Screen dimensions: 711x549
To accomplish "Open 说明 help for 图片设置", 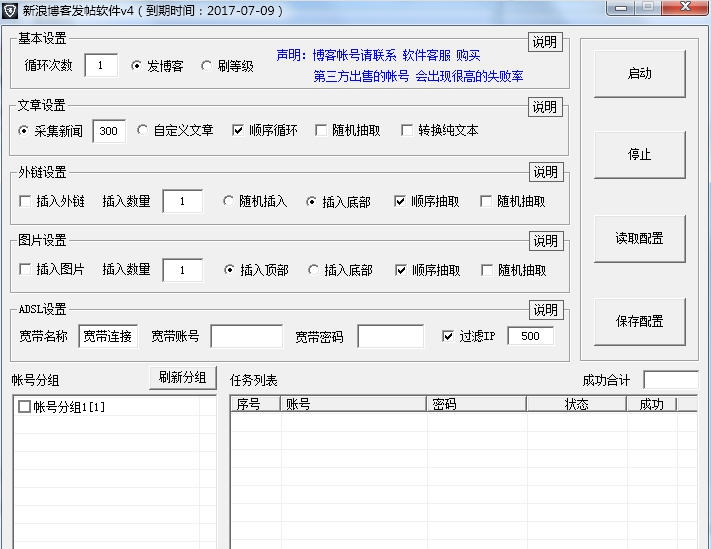I will (x=545, y=241).
